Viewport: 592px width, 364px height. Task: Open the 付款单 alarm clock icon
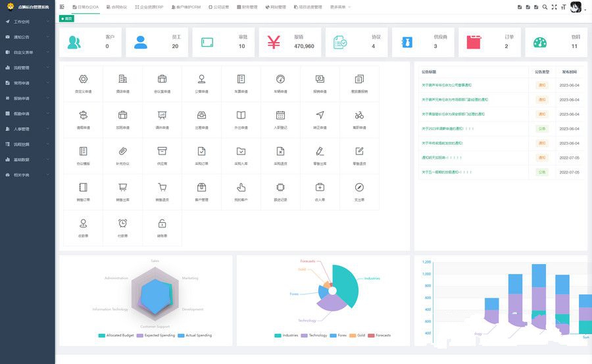[x=122, y=223]
